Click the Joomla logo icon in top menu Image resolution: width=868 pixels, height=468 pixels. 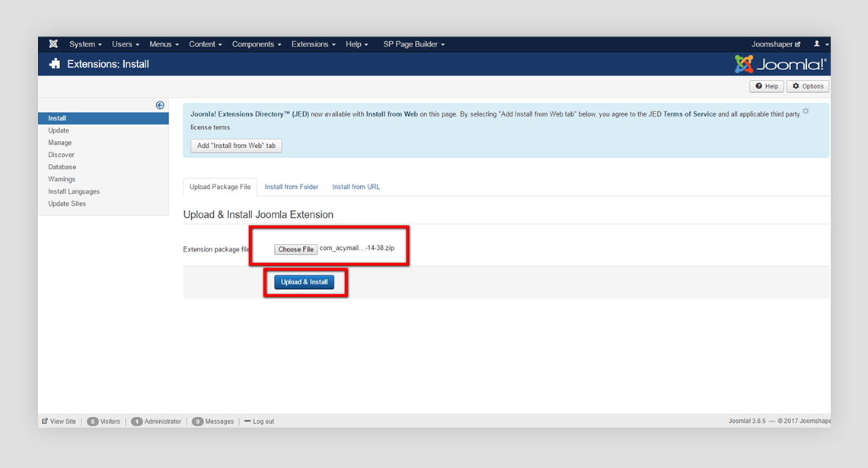coord(53,43)
